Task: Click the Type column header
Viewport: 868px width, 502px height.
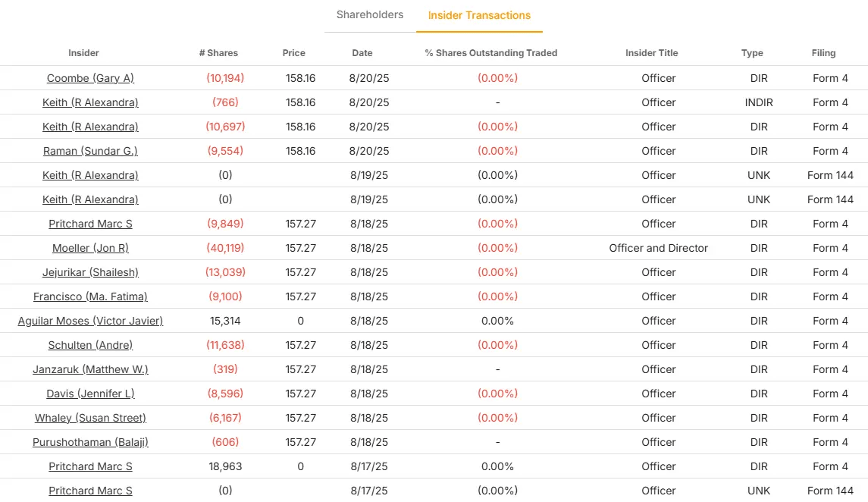Action: coord(752,53)
